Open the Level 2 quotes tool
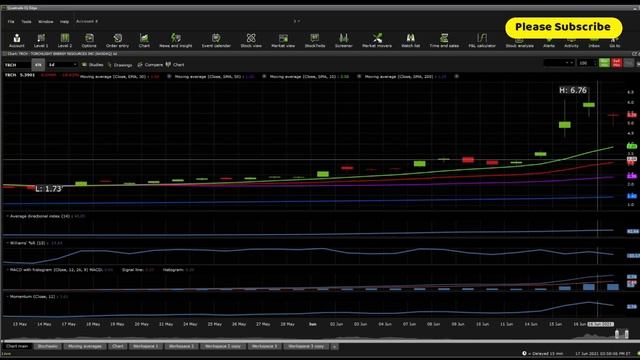640x360 pixels. (x=64, y=40)
